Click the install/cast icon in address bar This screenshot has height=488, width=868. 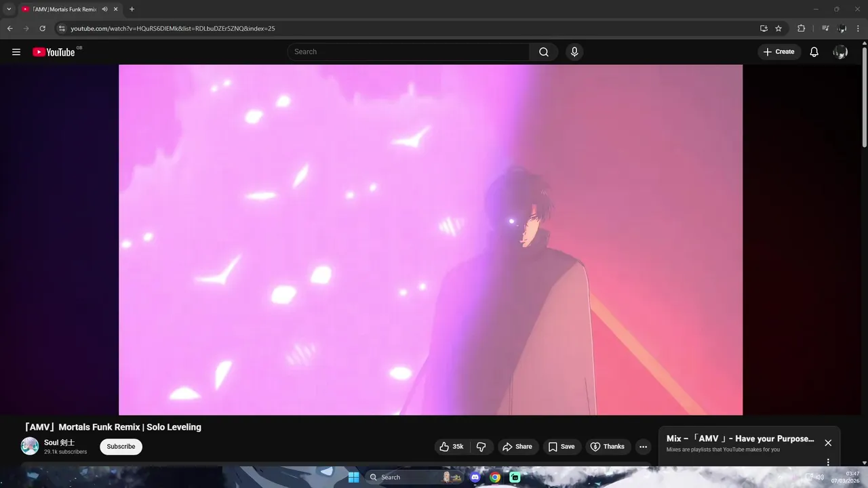coord(764,28)
